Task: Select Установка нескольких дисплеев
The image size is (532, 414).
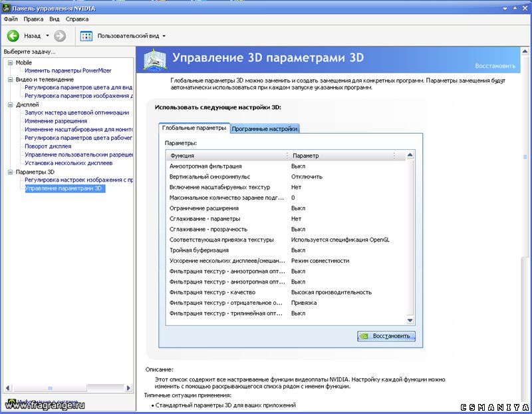Action: tap(68, 163)
